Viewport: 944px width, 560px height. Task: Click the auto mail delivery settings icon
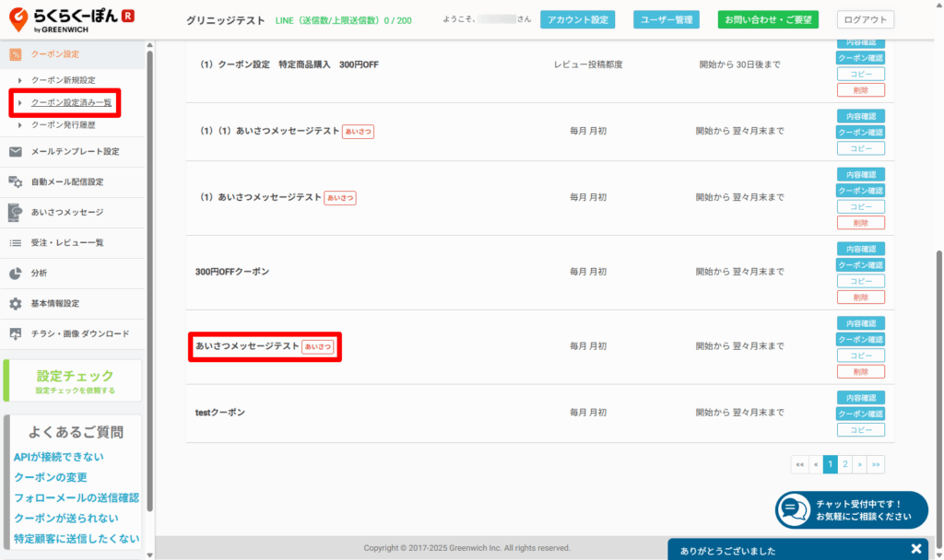point(15,182)
